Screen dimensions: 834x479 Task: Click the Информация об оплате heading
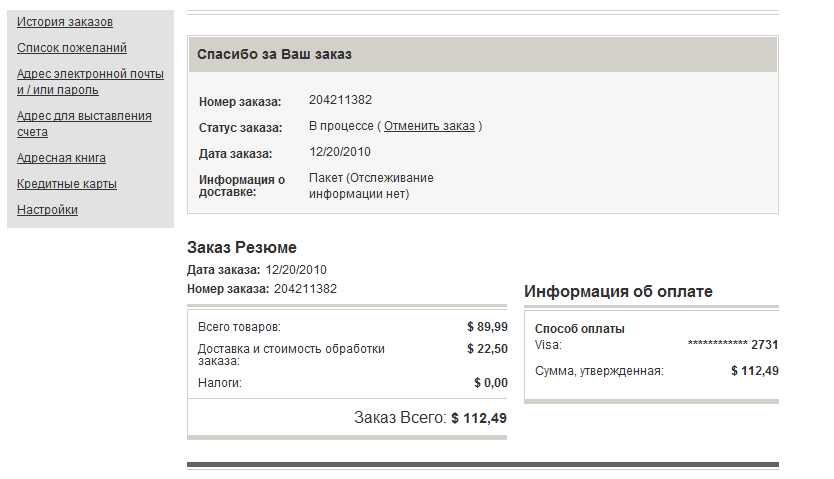[x=618, y=292]
